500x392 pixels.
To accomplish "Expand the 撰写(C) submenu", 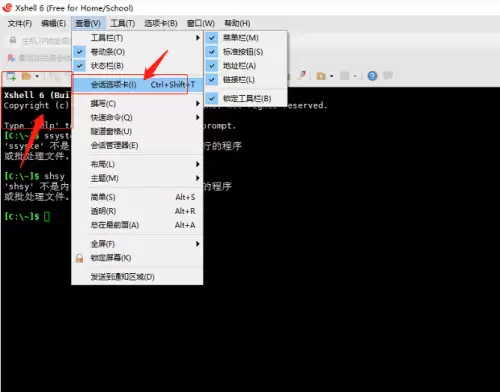I will (137, 103).
